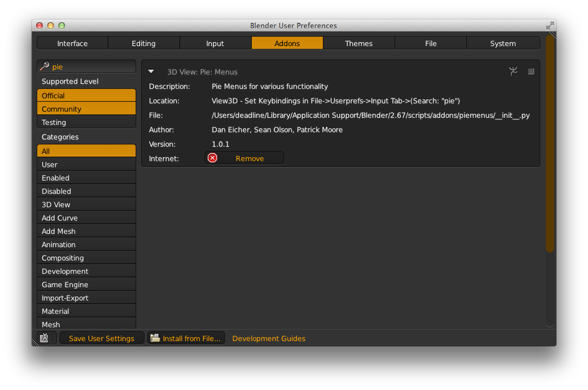
Task: Toggle the Community supported level filter
Action: 87,109
